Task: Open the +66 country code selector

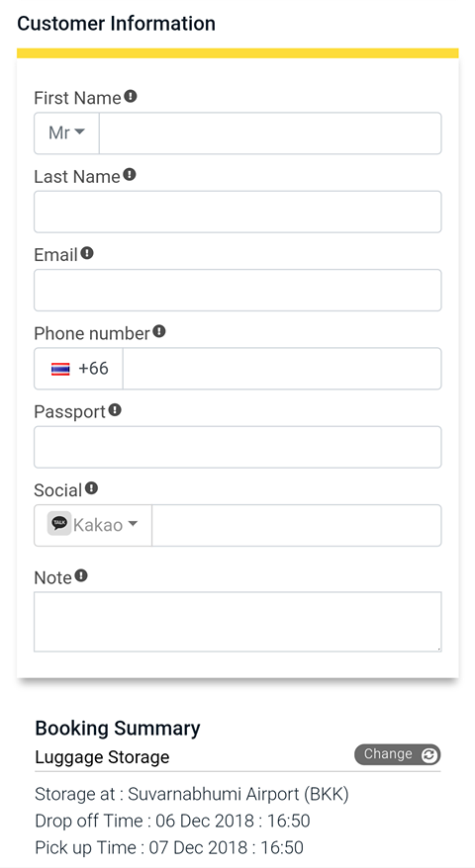Action: [x=79, y=369]
